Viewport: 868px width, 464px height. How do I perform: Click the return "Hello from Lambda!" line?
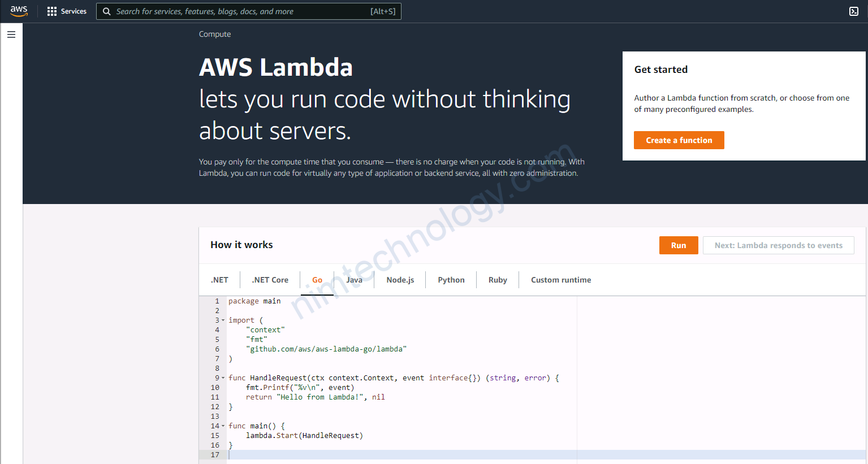(x=316, y=397)
